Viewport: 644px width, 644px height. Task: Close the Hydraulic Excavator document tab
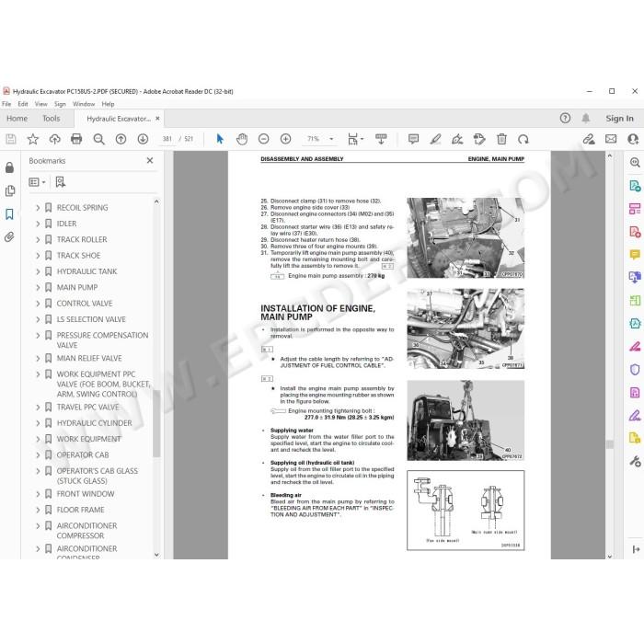(x=157, y=119)
